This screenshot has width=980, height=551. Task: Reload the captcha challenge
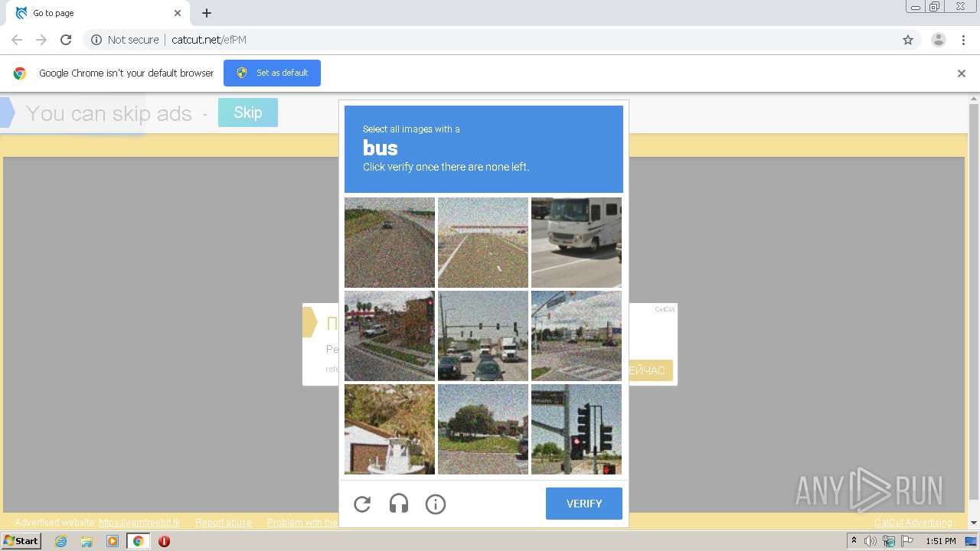click(362, 504)
